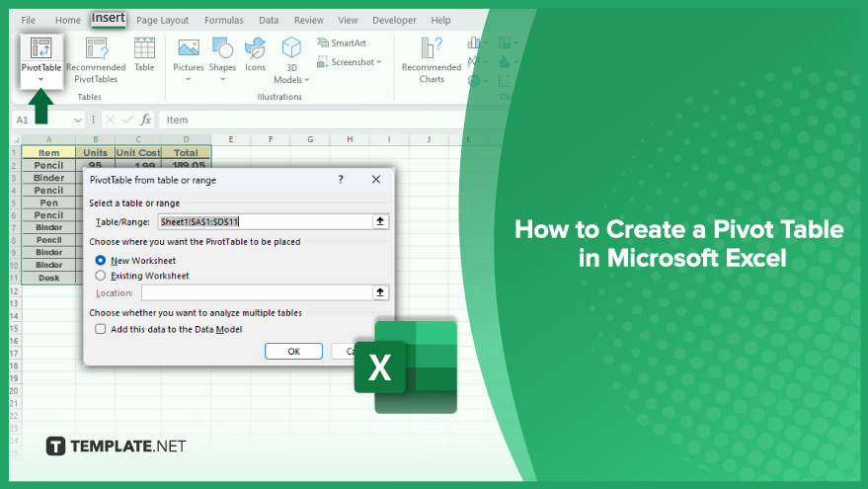Switch to the Home tab
868x489 pixels.
point(67,20)
